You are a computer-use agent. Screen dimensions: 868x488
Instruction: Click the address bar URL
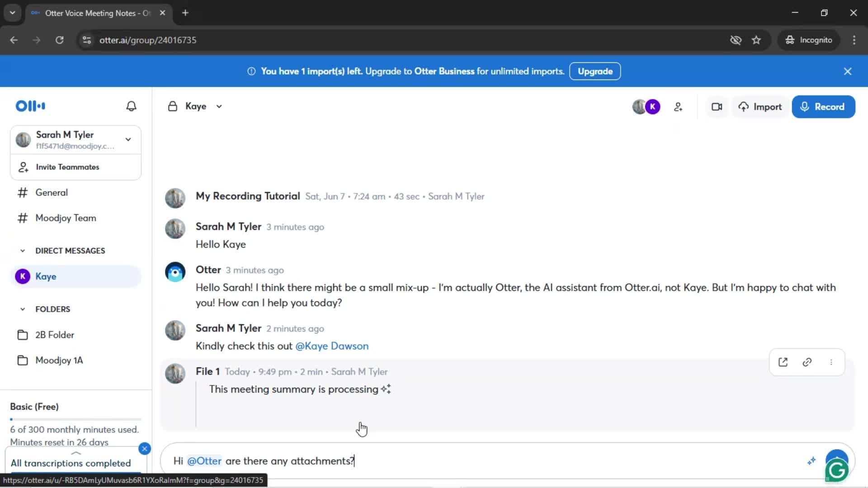pos(148,40)
